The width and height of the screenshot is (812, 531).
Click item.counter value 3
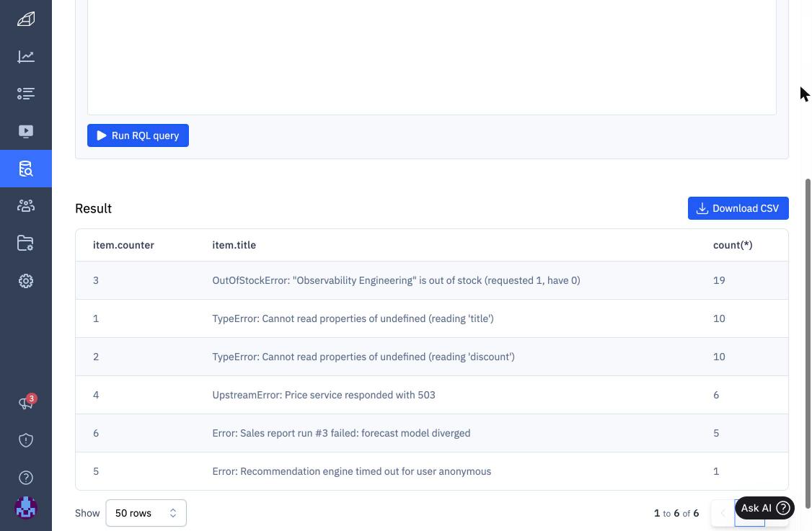coord(96,280)
